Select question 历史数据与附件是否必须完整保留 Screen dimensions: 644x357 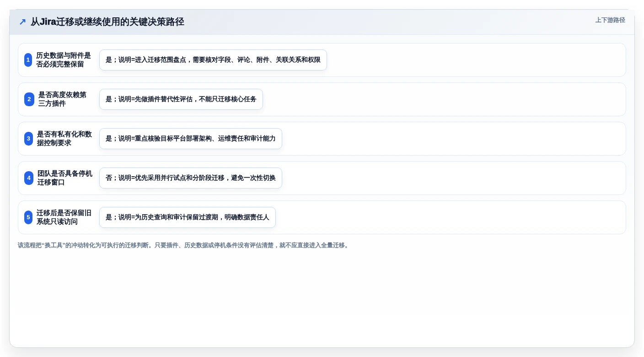[64, 60]
